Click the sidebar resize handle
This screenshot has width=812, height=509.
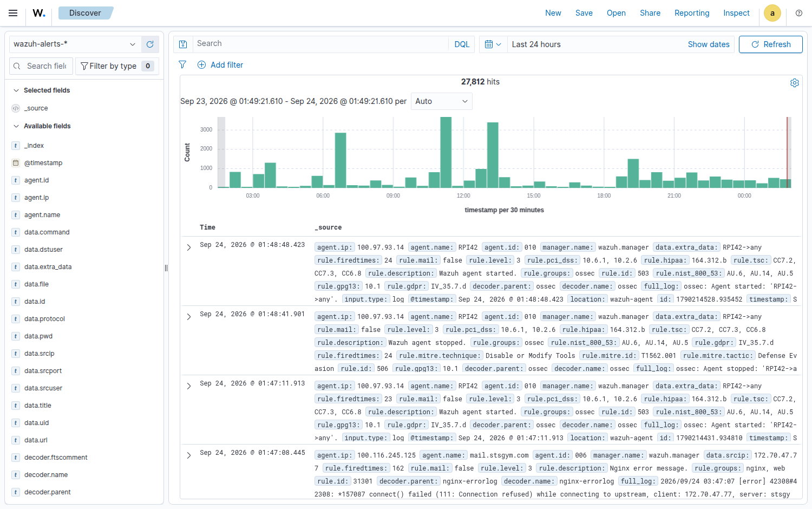[x=166, y=268]
